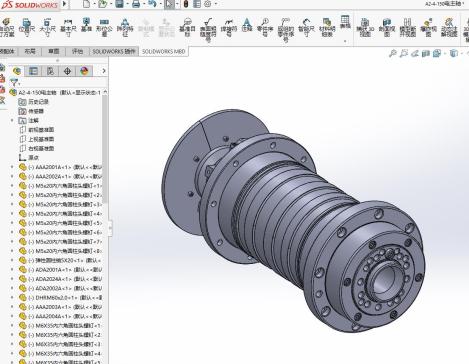Click the Zoom to Fit magnifier icon
This screenshot has height=364, width=469.
[393, 53]
